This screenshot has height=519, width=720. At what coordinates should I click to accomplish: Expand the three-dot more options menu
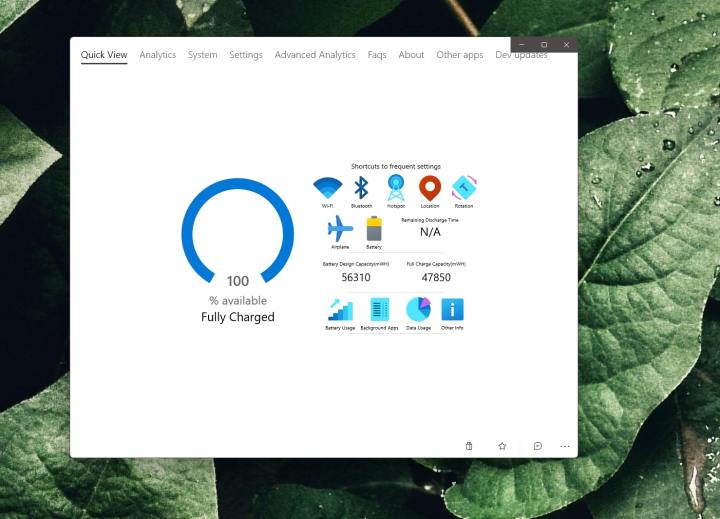pos(565,446)
